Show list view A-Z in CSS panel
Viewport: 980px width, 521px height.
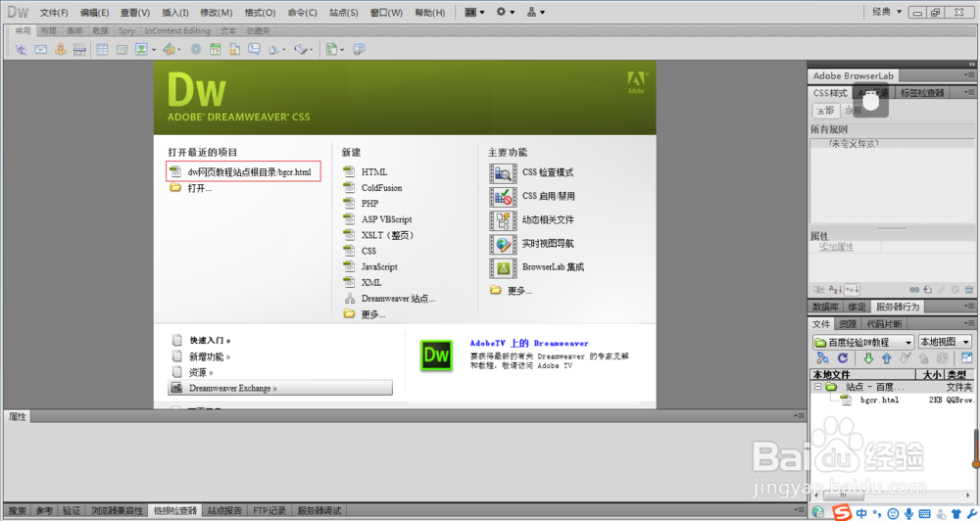pos(835,290)
